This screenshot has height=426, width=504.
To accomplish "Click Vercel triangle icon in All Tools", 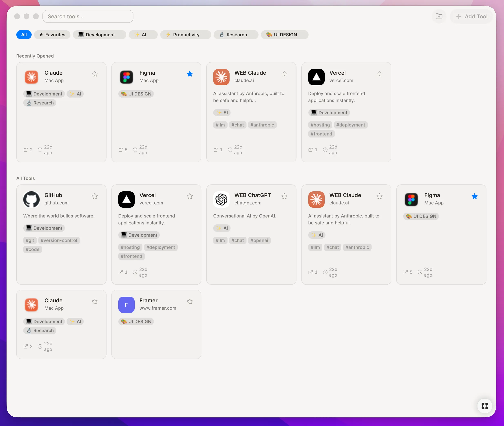I will [x=126, y=200].
